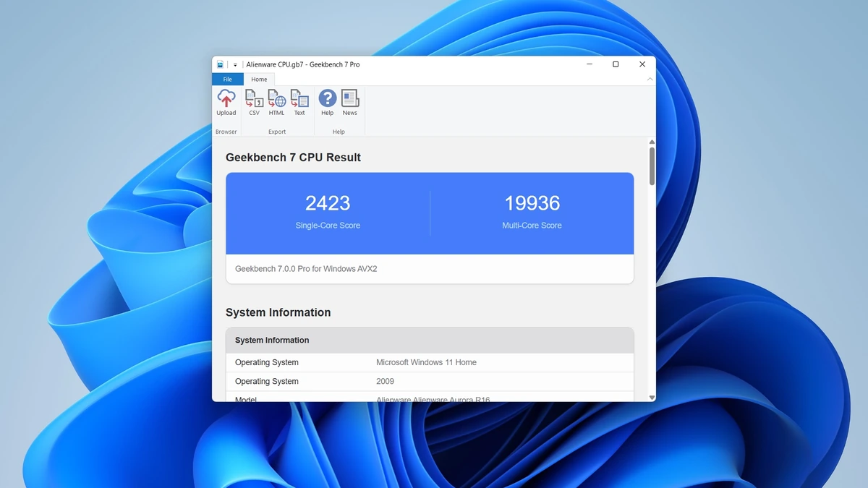
Task: Click the vertical scrollbar thumb
Action: [652, 166]
